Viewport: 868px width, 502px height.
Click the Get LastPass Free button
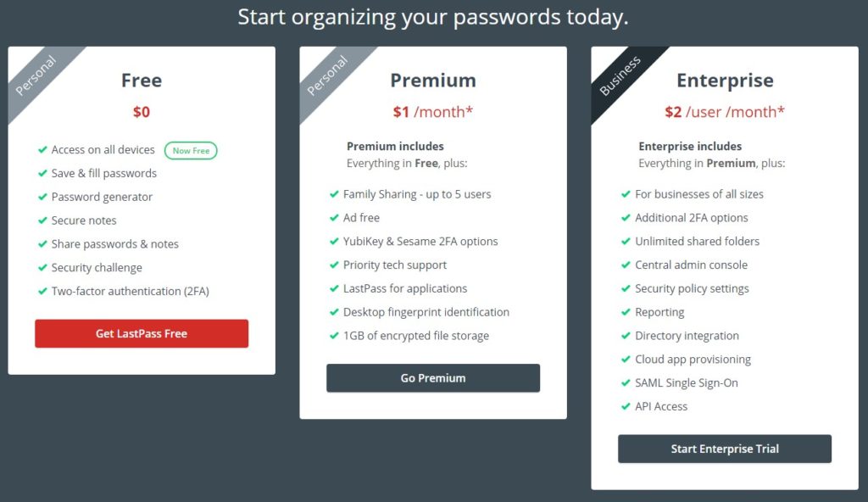coord(142,333)
